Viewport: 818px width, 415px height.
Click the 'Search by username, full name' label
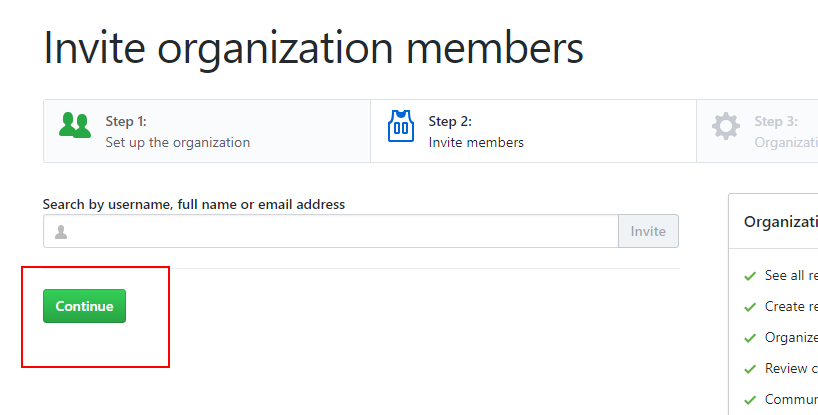[193, 204]
